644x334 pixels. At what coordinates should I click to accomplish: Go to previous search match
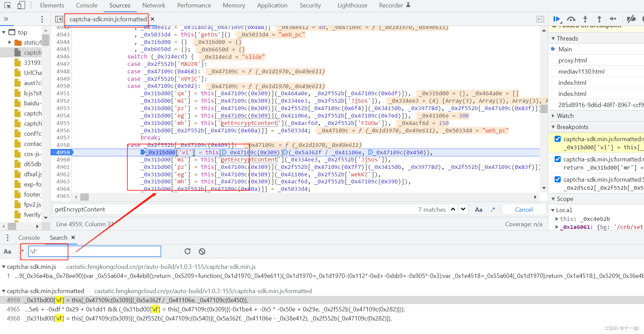pyautogui.click(x=453, y=209)
